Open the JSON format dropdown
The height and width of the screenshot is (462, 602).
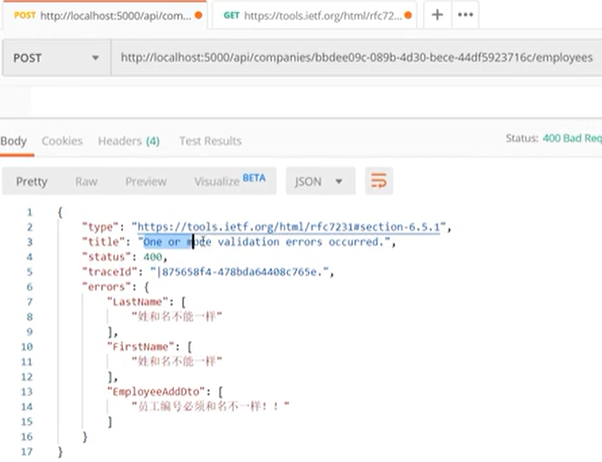(x=320, y=181)
